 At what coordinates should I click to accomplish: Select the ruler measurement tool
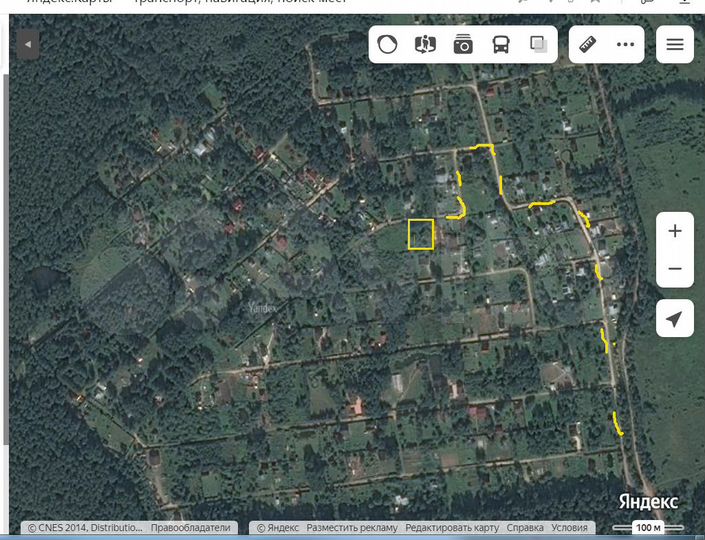point(588,44)
